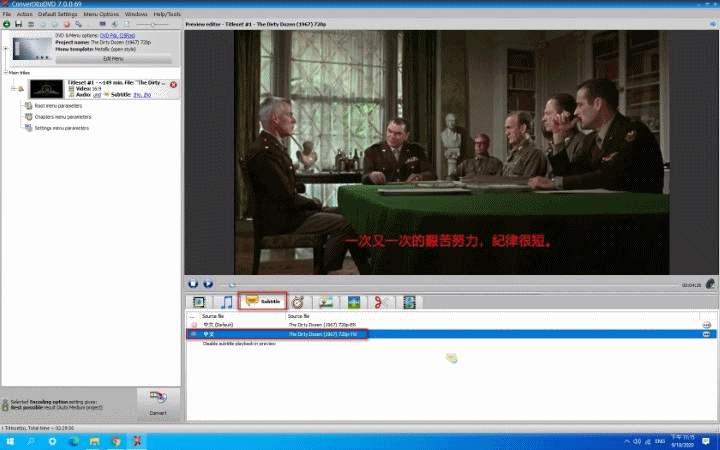The height and width of the screenshot is (450, 720).
Task: Click the page toolbar icon before slider
Action: [126, 24]
